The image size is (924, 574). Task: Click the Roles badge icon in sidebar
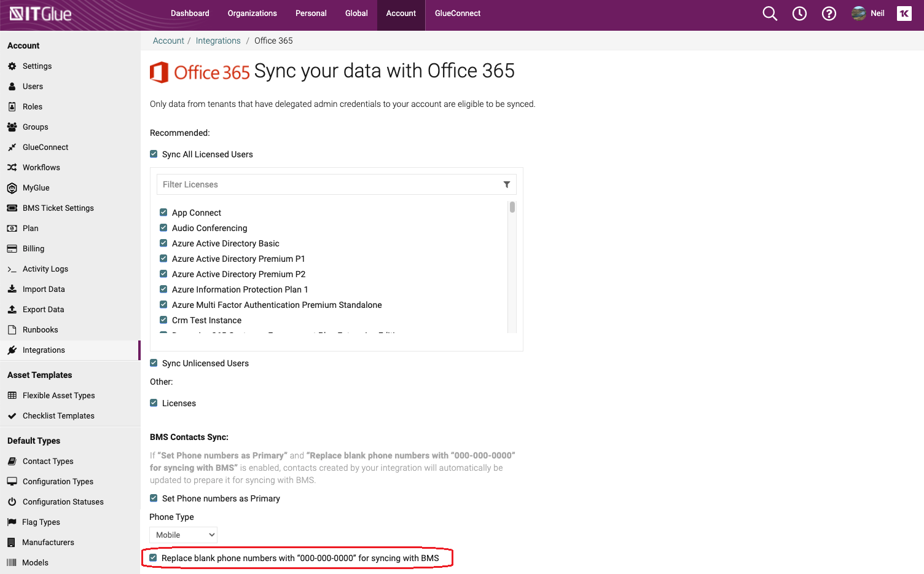coord(12,107)
